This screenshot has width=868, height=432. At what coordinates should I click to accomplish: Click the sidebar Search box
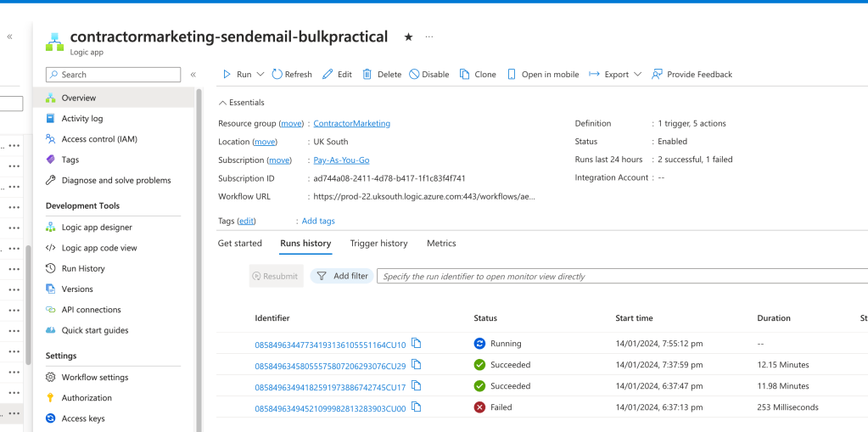click(x=113, y=75)
